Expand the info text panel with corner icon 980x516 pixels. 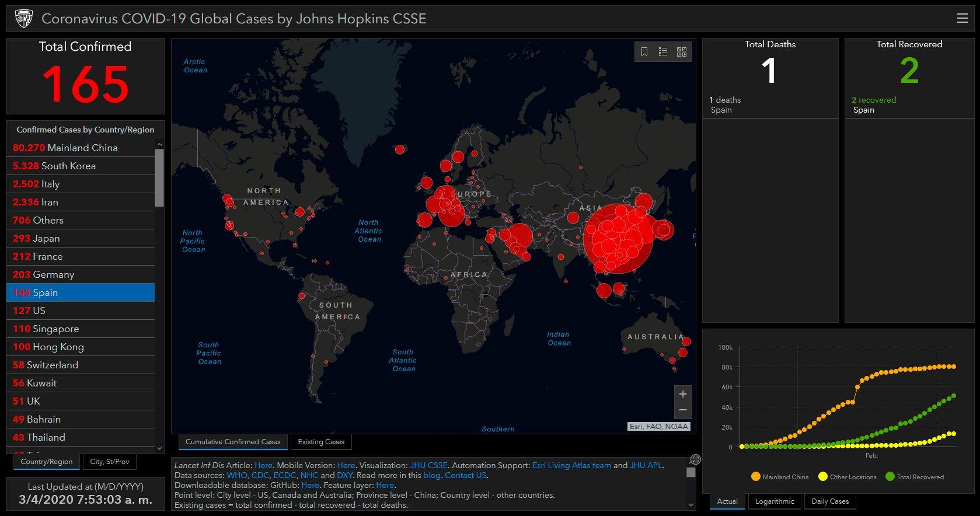tap(695, 459)
